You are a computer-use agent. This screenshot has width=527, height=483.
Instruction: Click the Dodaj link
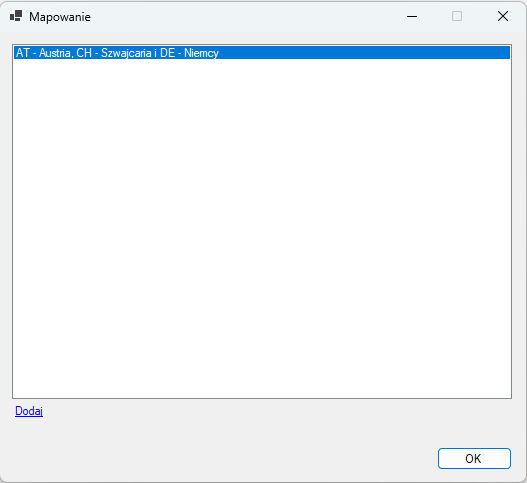coord(29,411)
